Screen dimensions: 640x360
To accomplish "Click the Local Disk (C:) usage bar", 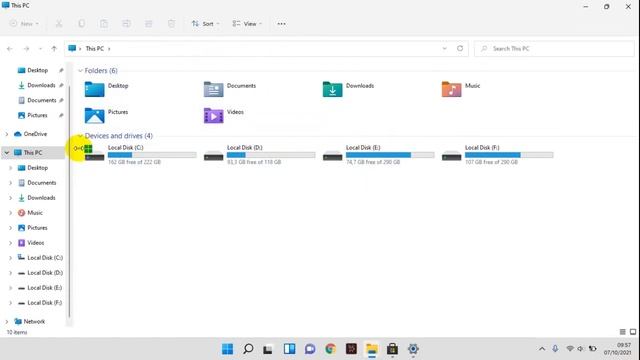I will tap(152, 155).
